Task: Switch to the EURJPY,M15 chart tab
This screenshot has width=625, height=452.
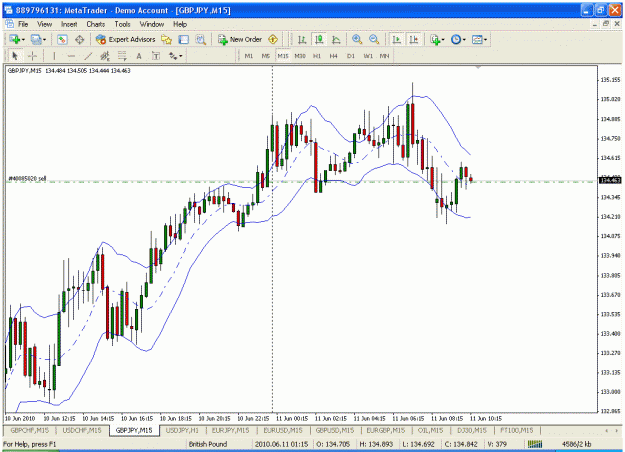Action: coord(230,430)
